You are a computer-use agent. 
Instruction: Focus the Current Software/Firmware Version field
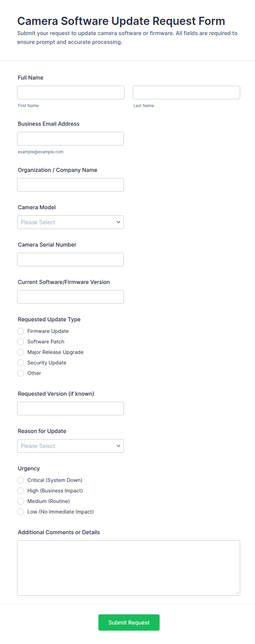[x=70, y=297]
